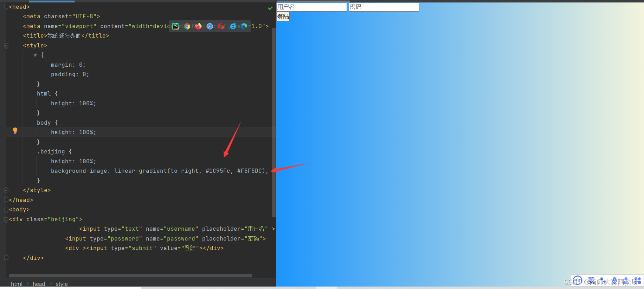Click the '* {' universal selector line

click(39, 55)
